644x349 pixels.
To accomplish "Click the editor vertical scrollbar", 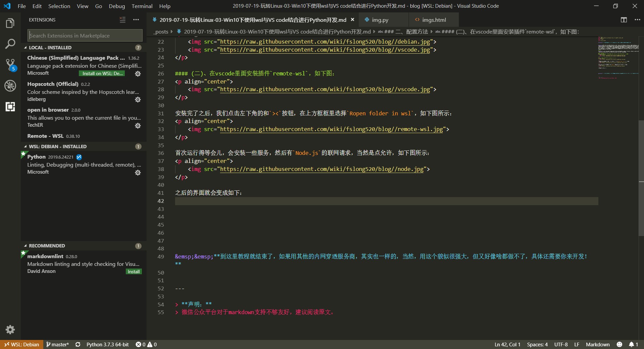I will coord(641,178).
